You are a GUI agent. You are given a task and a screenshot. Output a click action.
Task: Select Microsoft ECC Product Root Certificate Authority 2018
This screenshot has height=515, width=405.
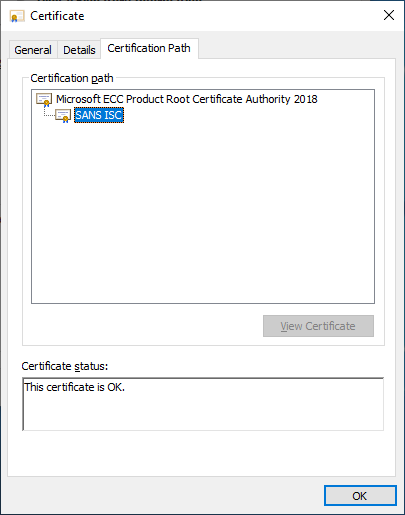click(187, 99)
